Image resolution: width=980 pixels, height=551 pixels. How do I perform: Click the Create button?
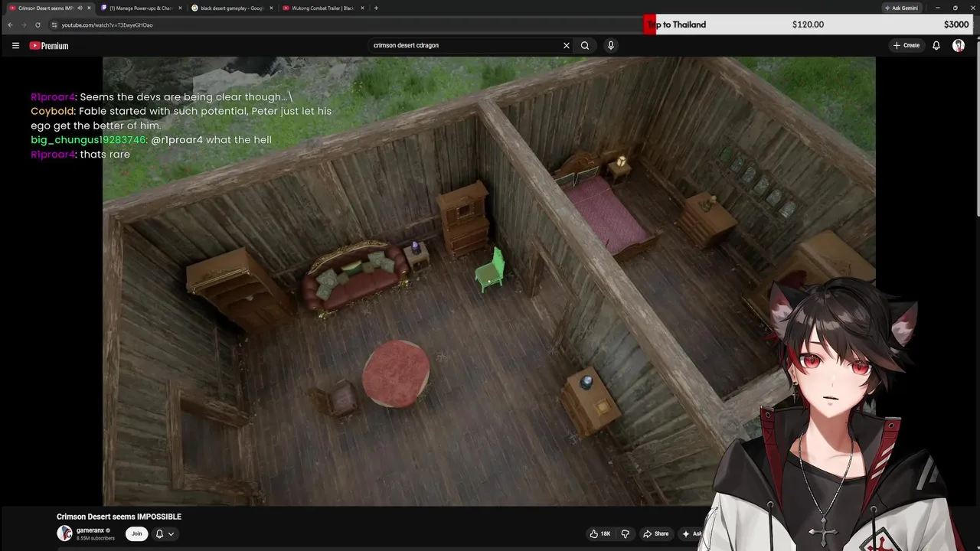coord(906,45)
